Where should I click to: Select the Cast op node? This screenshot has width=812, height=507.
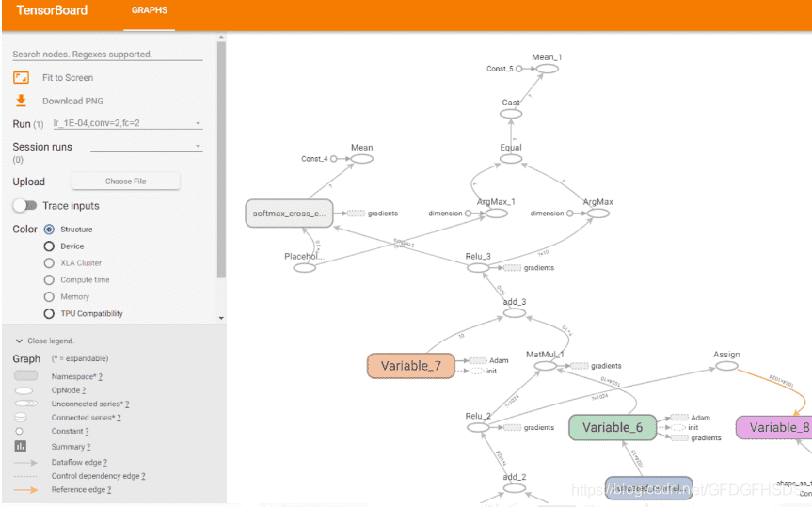pyautogui.click(x=511, y=114)
